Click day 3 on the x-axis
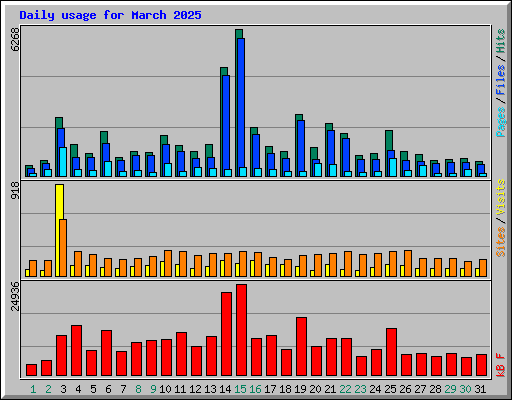Viewport: 512px width, 400px height. [x=63, y=389]
